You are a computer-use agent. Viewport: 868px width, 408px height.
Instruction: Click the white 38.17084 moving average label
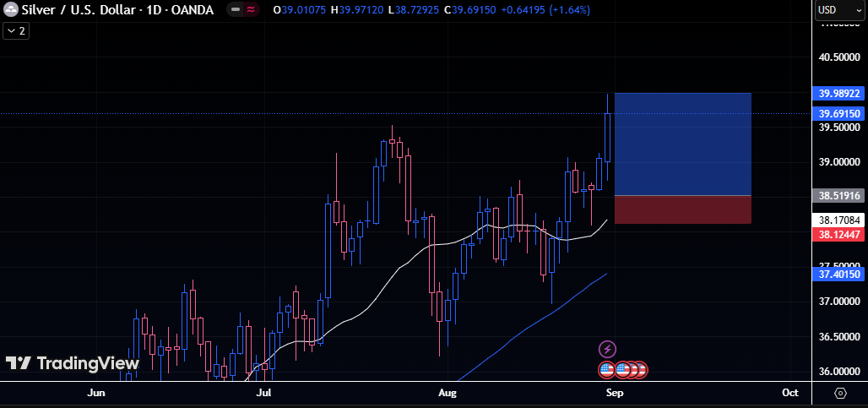pos(838,220)
